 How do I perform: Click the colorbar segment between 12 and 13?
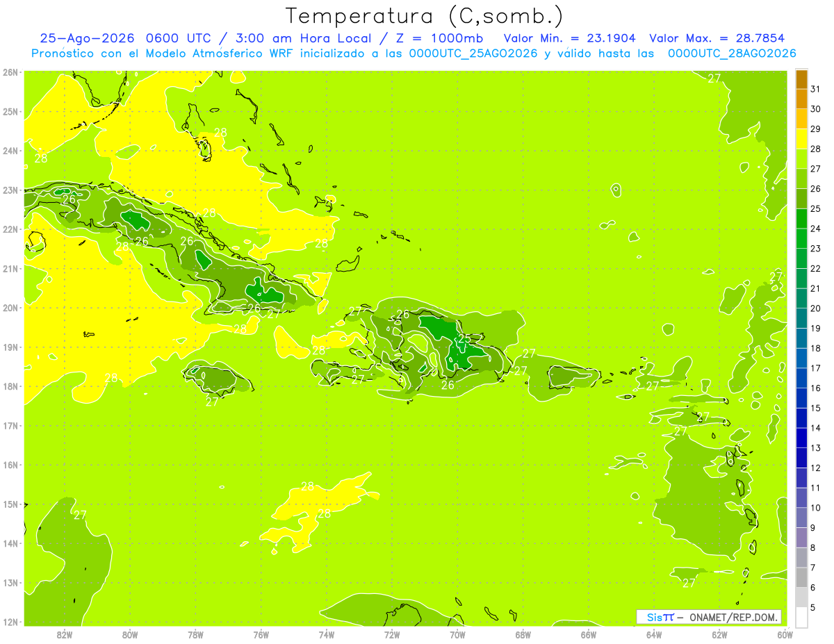point(801,458)
